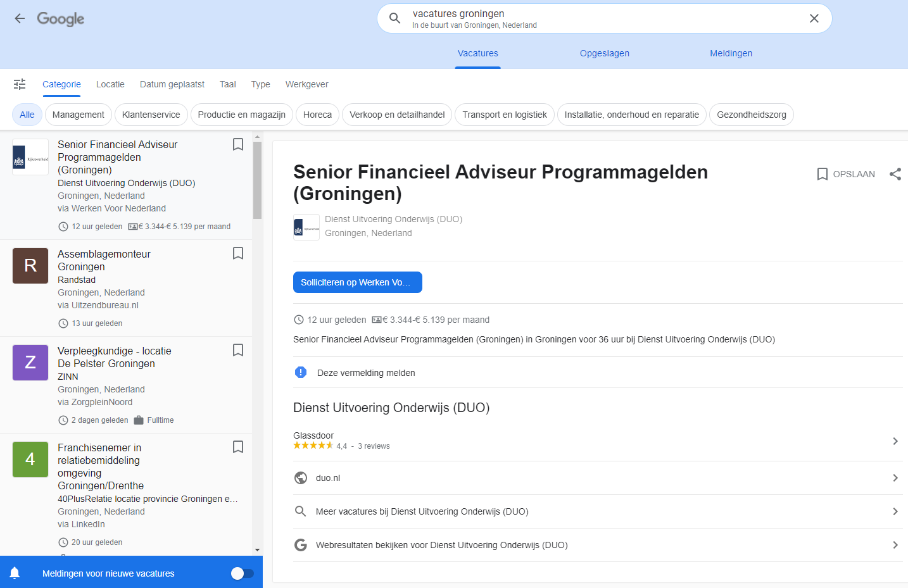
Task: Expand Glassdoor reviews row chevron
Action: click(895, 441)
